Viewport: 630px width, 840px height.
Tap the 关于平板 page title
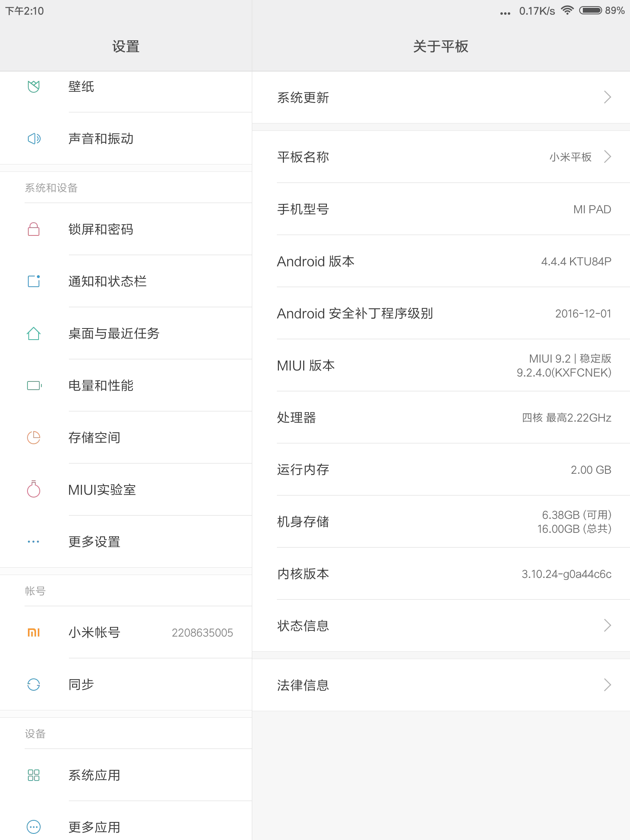tap(441, 46)
